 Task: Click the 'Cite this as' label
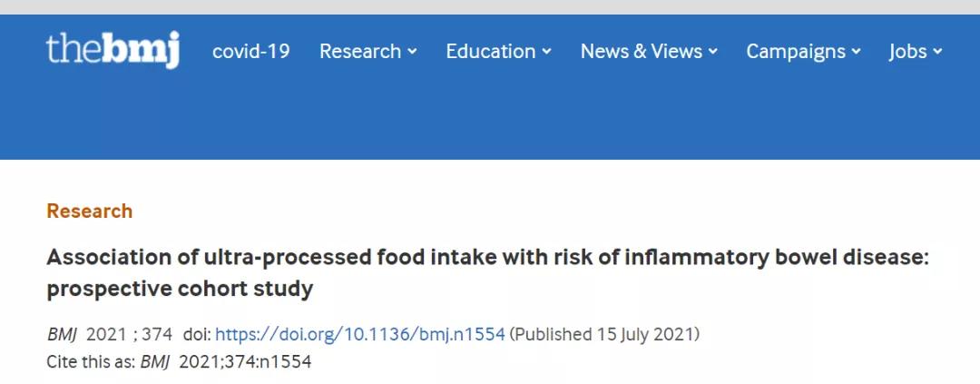[x=91, y=361]
